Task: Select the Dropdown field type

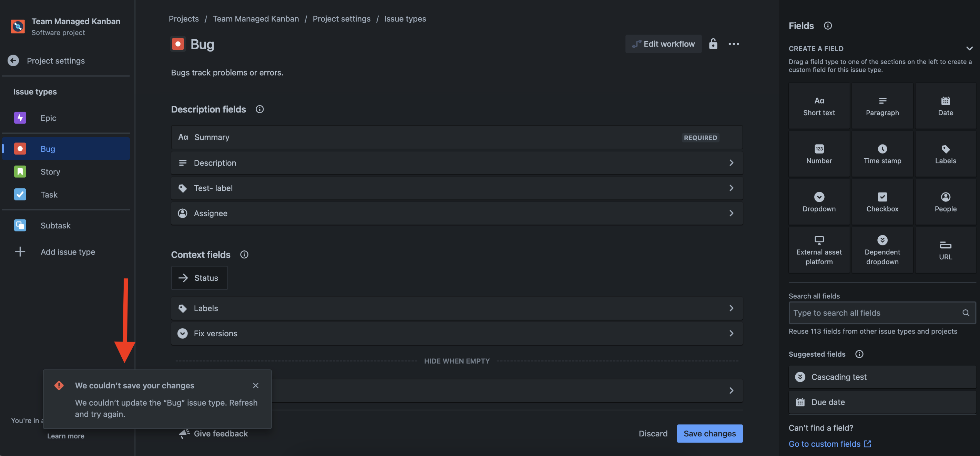Action: pyautogui.click(x=819, y=202)
